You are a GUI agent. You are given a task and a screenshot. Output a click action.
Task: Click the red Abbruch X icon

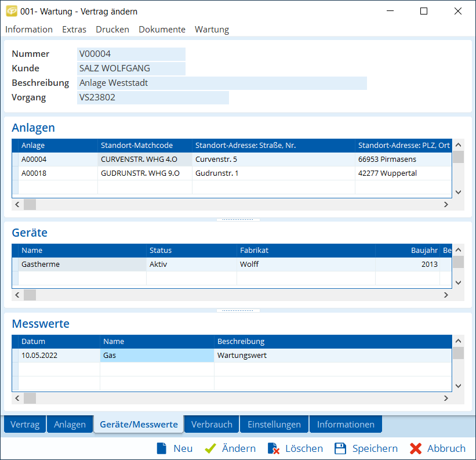[x=415, y=448]
